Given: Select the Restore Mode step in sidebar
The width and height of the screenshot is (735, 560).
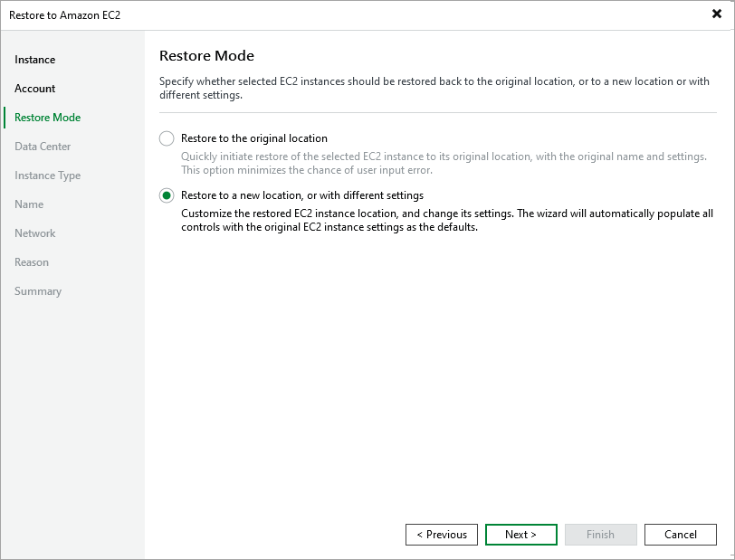Looking at the screenshot, I should [x=46, y=117].
